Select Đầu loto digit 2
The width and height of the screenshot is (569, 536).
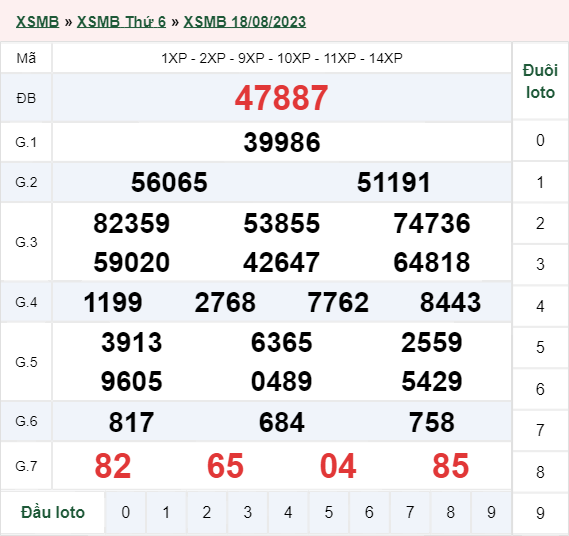click(207, 512)
